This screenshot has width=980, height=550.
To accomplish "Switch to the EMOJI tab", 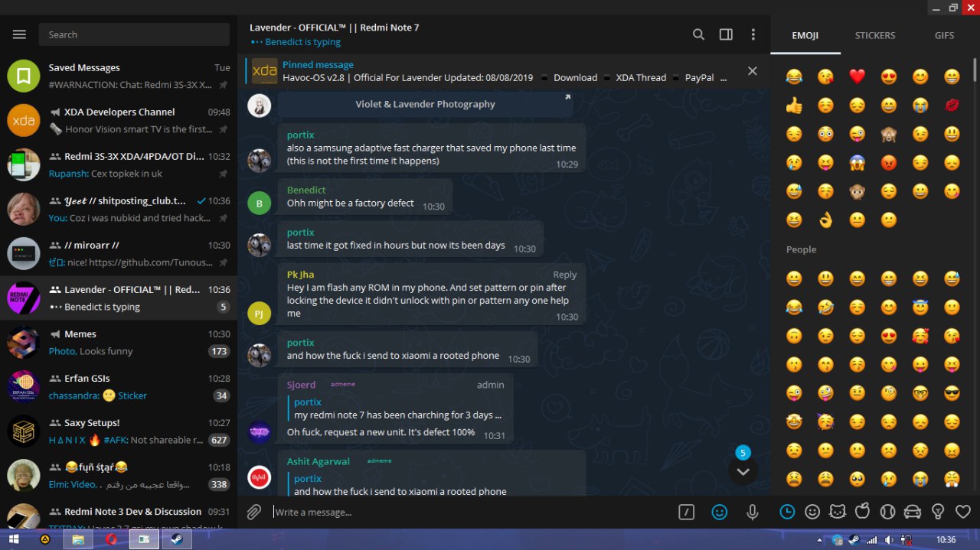I will (805, 35).
